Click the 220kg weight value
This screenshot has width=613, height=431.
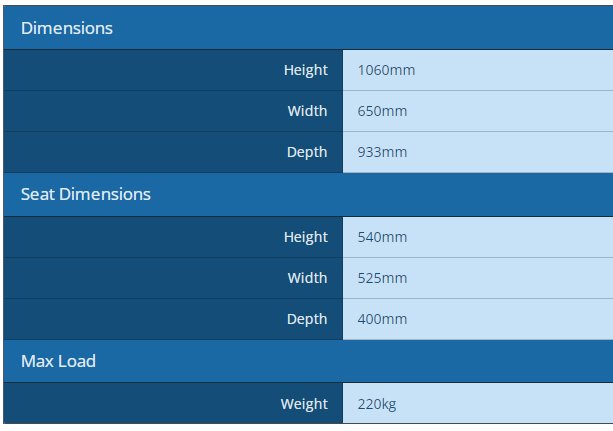[x=377, y=404]
